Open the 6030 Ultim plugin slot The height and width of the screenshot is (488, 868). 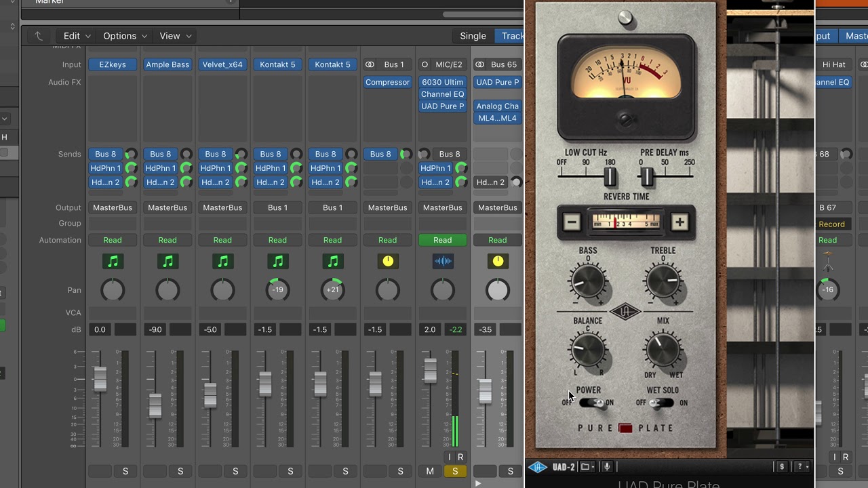[x=443, y=82]
